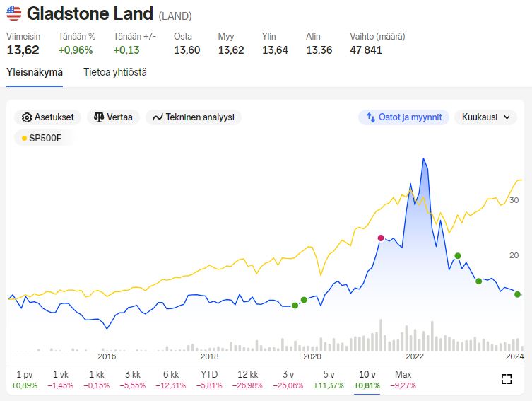
Task: Switch to Yleisnäkymä tab
Action: [x=35, y=72]
